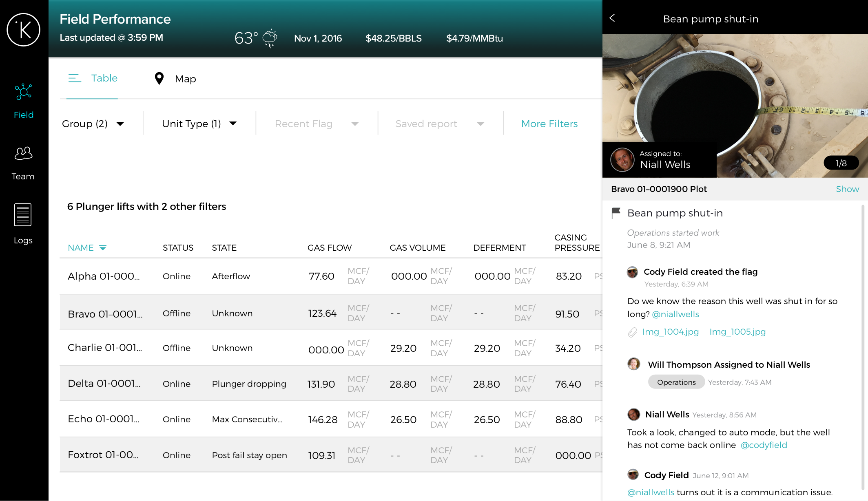This screenshot has height=501, width=868.
Task: Click Will Thompson avatar
Action: point(633,364)
